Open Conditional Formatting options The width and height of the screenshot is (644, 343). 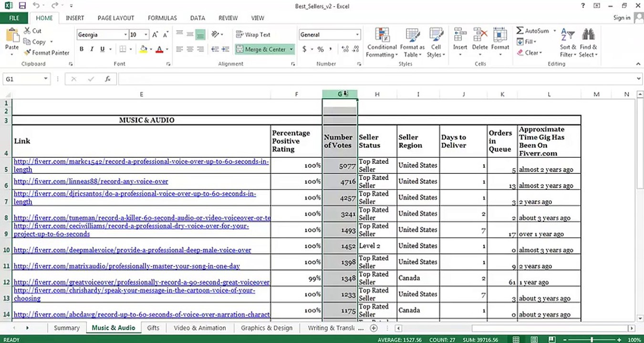coord(382,43)
